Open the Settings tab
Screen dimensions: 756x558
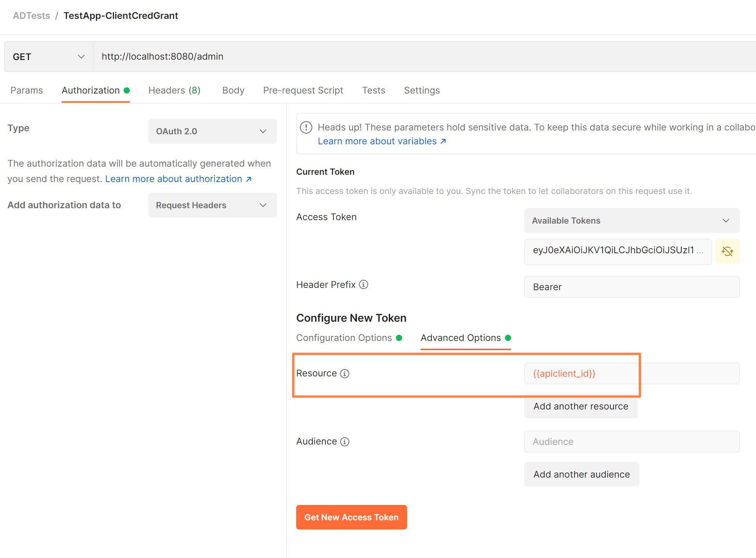422,90
